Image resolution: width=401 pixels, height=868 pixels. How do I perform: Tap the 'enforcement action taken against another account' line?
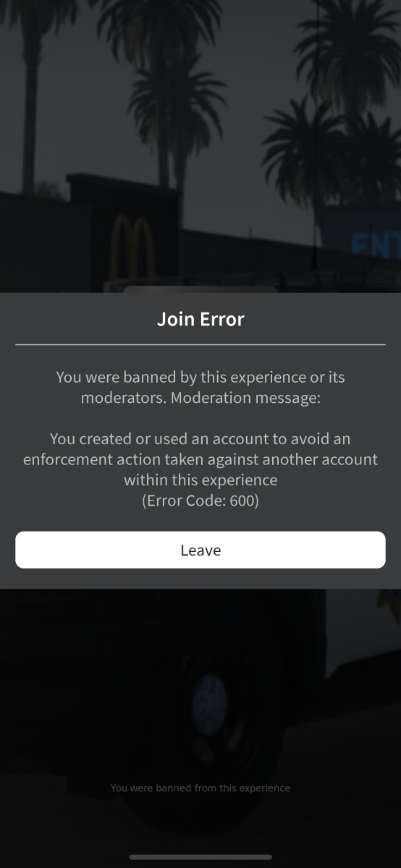coord(200,459)
